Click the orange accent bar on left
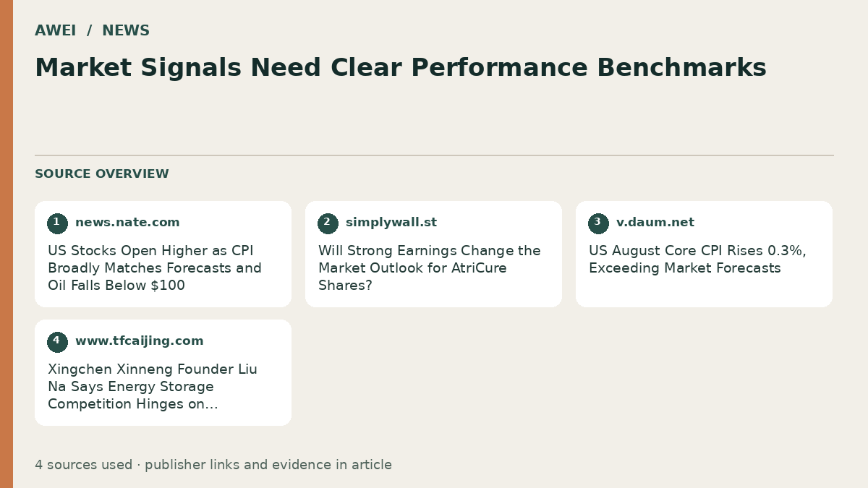This screenshot has width=868, height=488. [7, 244]
